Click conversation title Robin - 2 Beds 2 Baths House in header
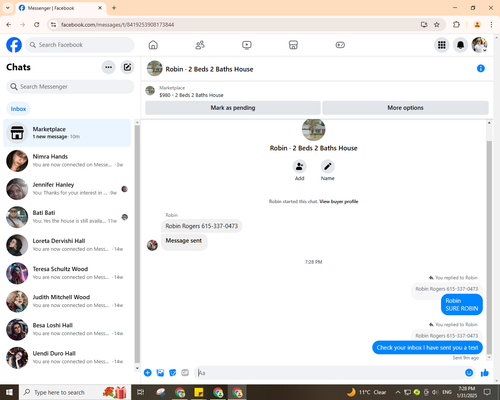 point(209,69)
